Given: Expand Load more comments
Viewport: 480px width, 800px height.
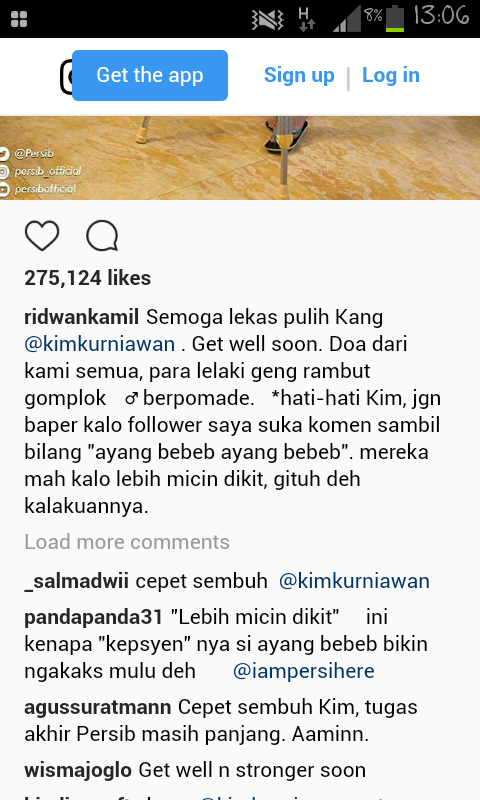Looking at the screenshot, I should tap(127, 542).
